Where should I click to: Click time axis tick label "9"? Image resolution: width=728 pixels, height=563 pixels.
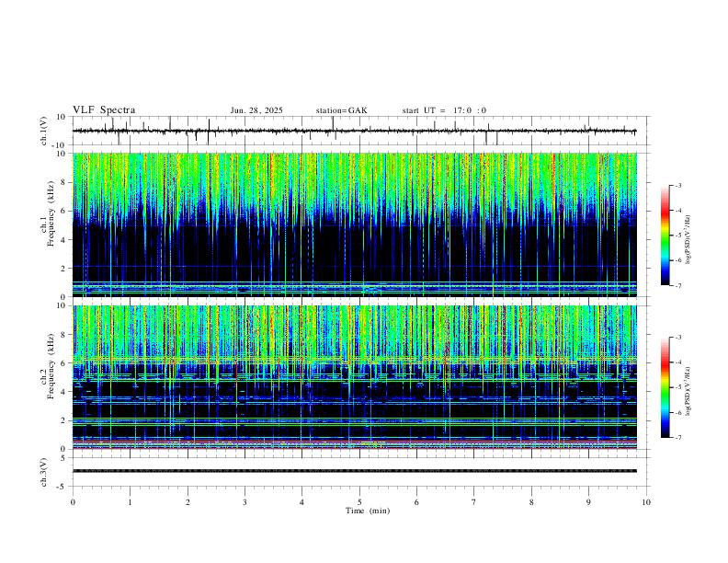[x=588, y=502]
